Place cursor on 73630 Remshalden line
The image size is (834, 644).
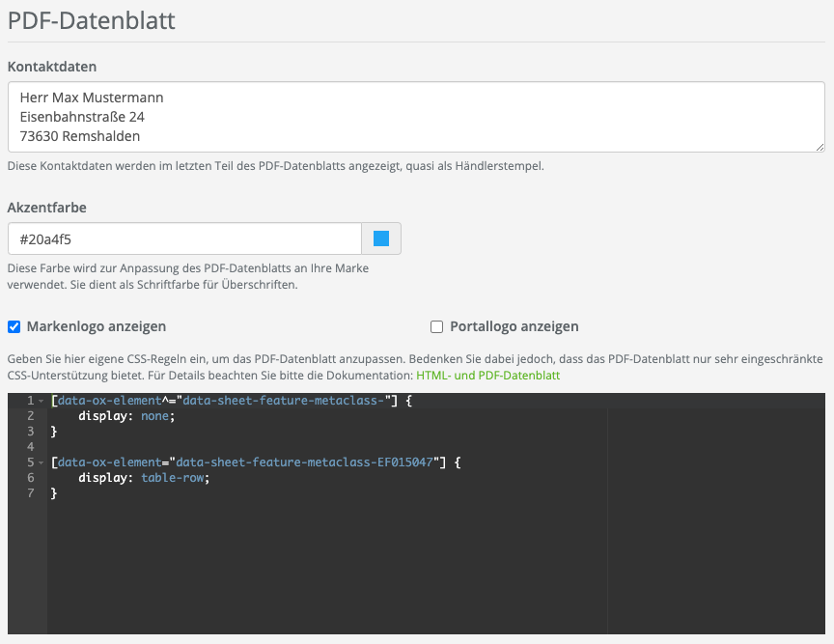80,136
